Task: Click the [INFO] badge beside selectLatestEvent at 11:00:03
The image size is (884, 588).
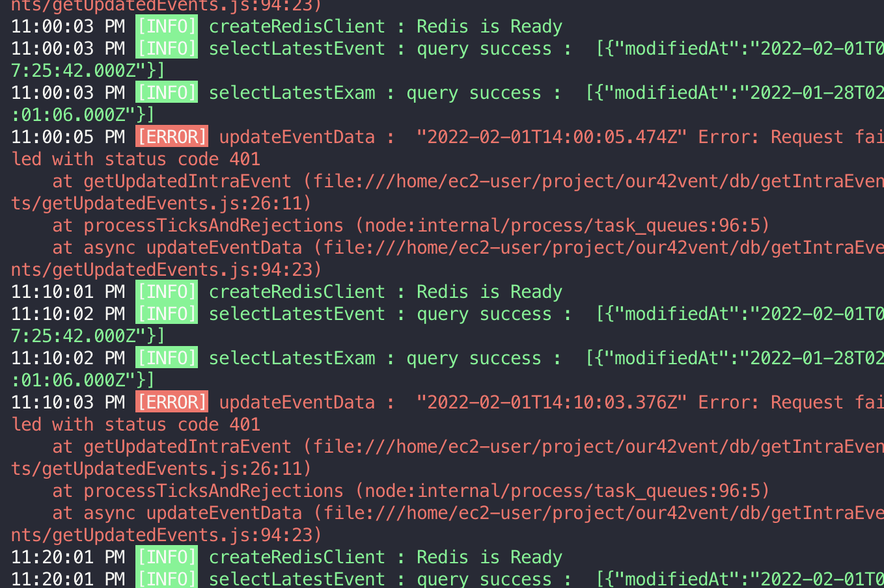Action: pos(166,48)
